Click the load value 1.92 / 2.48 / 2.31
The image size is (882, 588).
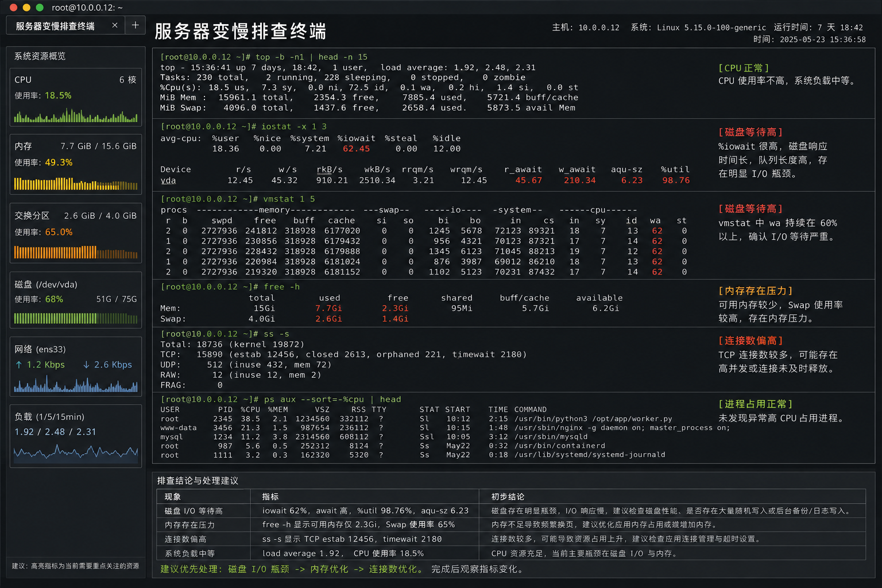point(55,432)
